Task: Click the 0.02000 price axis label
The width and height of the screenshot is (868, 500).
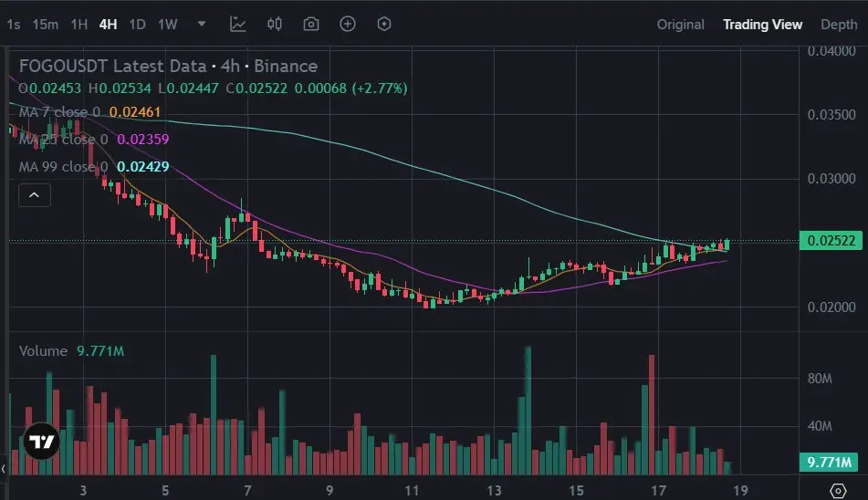Action: pos(831,307)
